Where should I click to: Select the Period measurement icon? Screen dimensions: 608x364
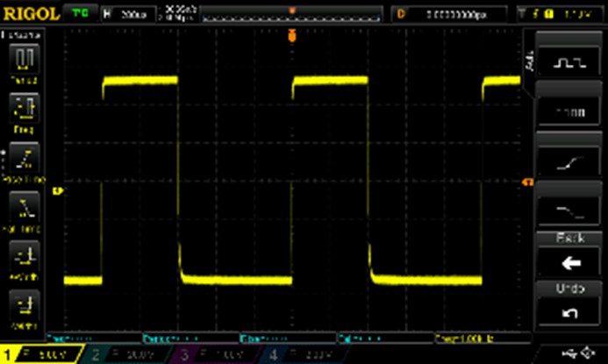pyautogui.click(x=24, y=61)
